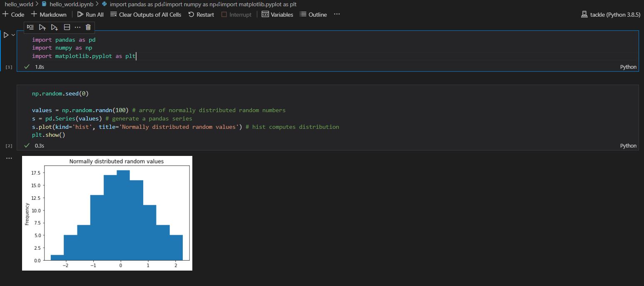Open output more actions ellipsis beside plot
The image size is (644, 286).
point(9,158)
